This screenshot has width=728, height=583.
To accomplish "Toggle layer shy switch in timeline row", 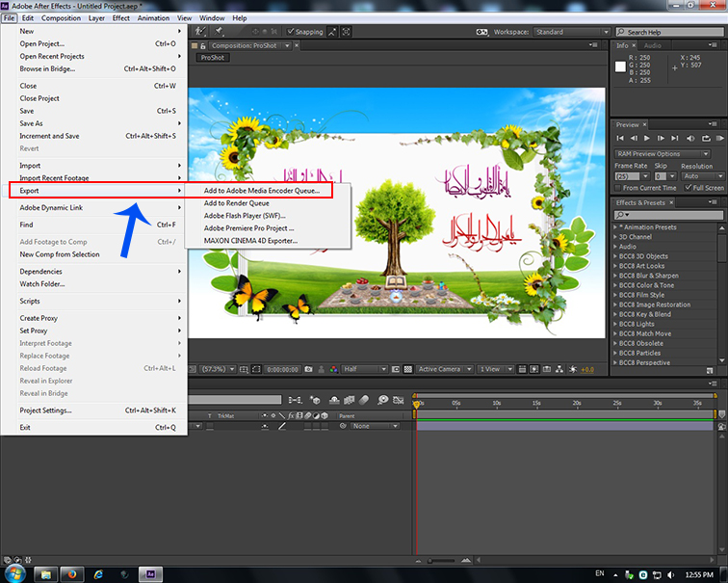I will (265, 426).
